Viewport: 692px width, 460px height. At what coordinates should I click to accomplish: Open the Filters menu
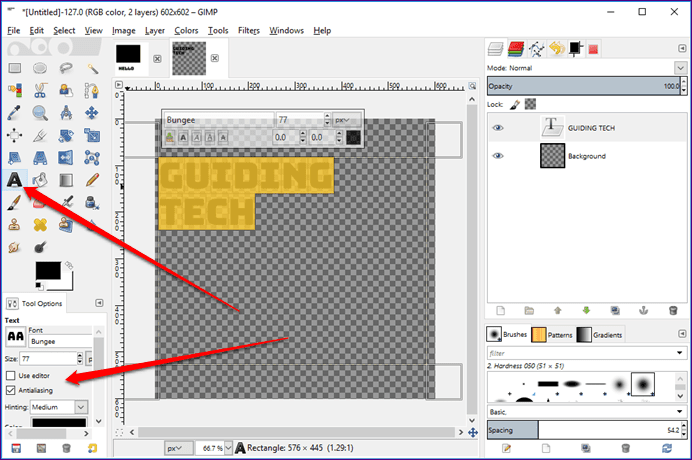249,30
